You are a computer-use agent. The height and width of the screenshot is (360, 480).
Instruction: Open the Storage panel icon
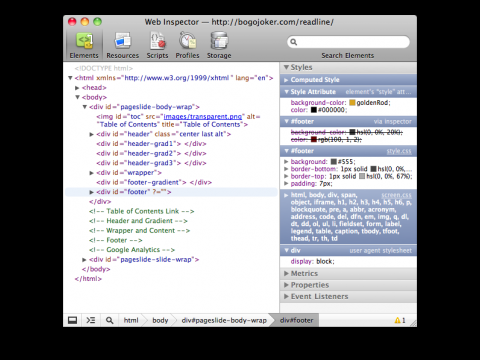pyautogui.click(x=219, y=41)
